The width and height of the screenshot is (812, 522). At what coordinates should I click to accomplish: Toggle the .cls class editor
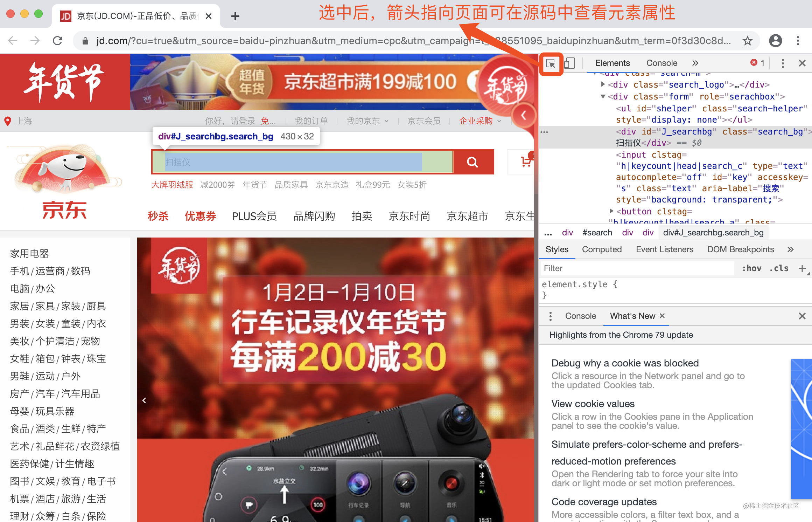[x=779, y=268]
